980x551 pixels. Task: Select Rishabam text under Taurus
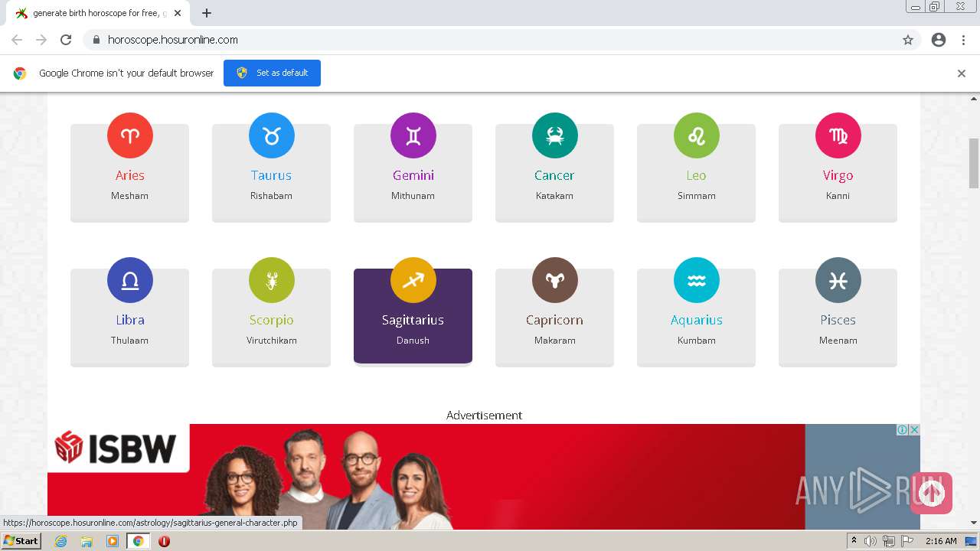[271, 196]
